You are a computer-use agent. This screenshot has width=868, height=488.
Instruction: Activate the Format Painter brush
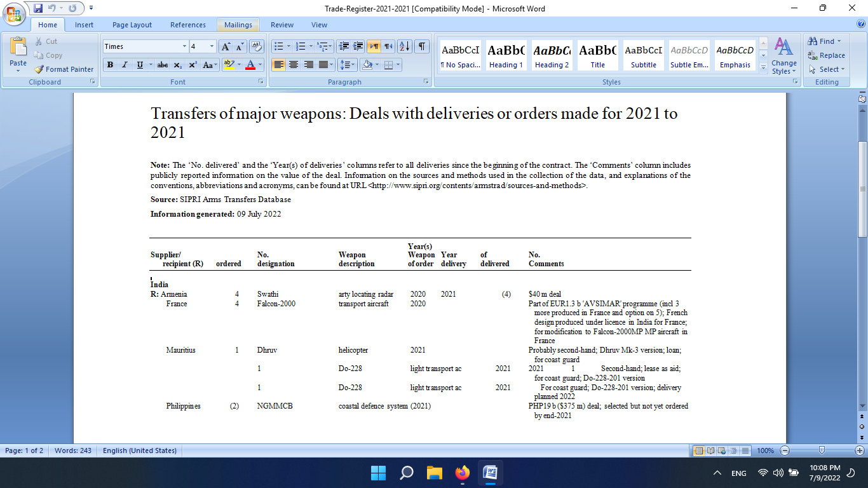pos(64,69)
